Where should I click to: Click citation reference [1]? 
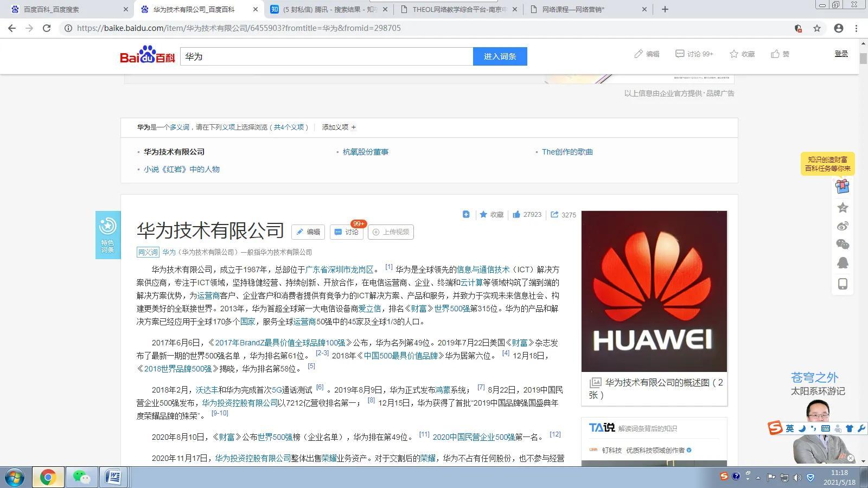coord(388,267)
